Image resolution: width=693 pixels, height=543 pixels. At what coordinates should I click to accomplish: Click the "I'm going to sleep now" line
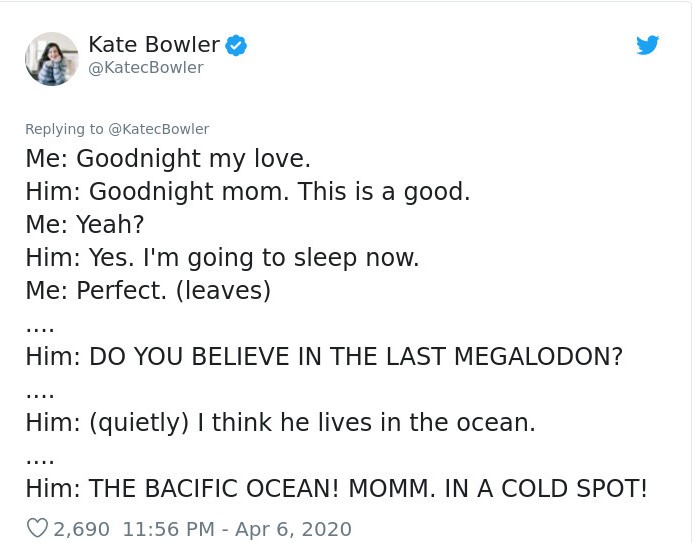222,257
